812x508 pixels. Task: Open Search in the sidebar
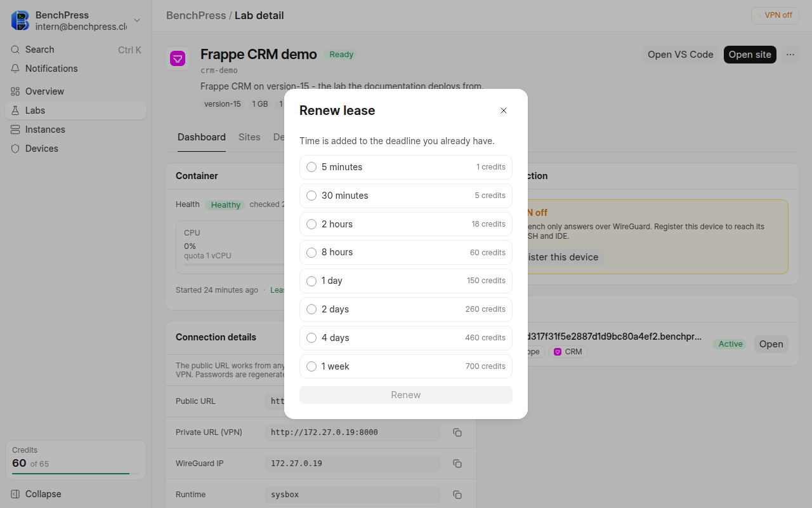click(75, 50)
